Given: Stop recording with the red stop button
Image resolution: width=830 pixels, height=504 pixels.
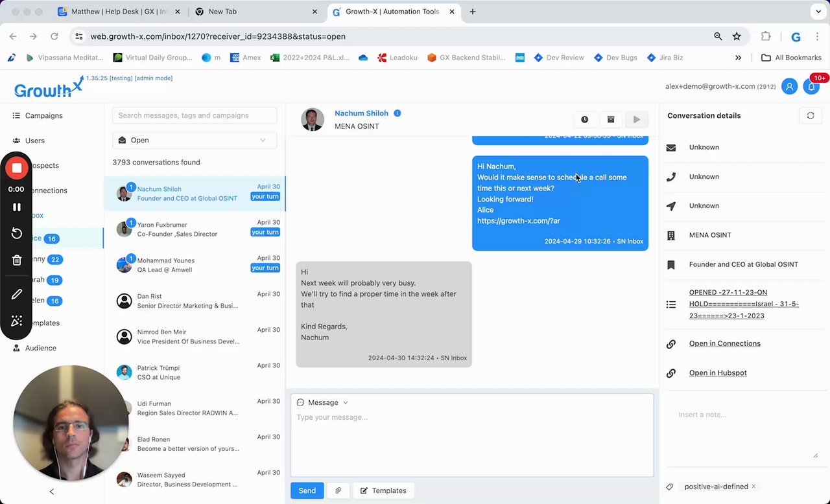Looking at the screenshot, I should coord(17,168).
